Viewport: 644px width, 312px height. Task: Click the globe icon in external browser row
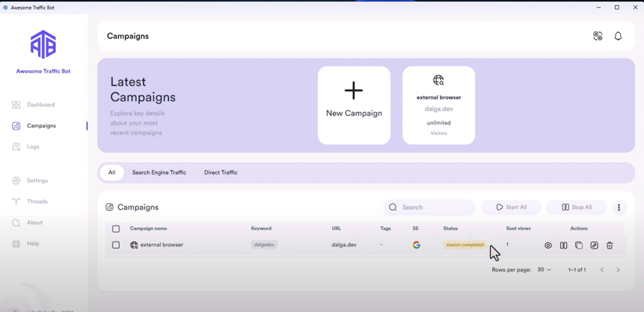pyautogui.click(x=134, y=245)
